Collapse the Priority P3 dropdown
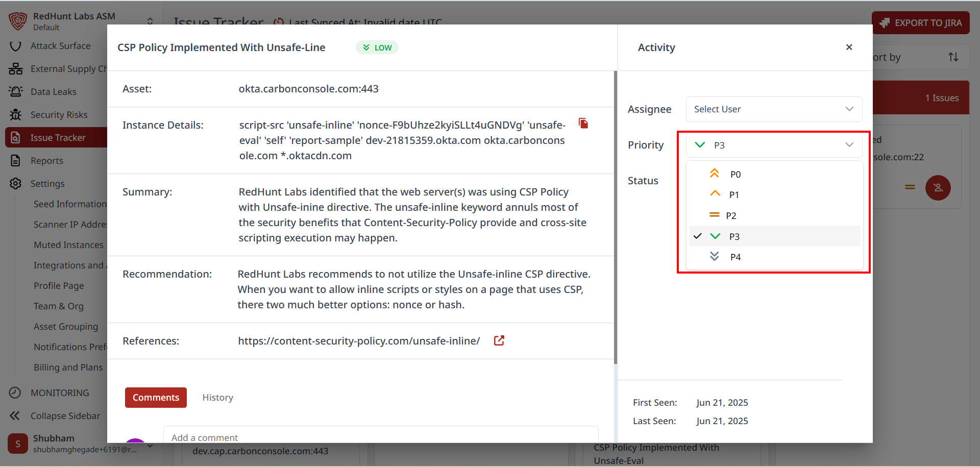The width and height of the screenshot is (980, 467). point(774,145)
